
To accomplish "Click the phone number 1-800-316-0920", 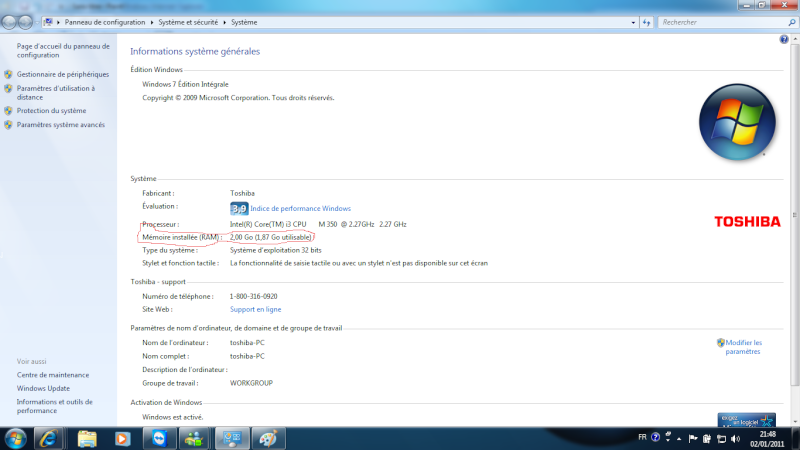I will click(254, 296).
